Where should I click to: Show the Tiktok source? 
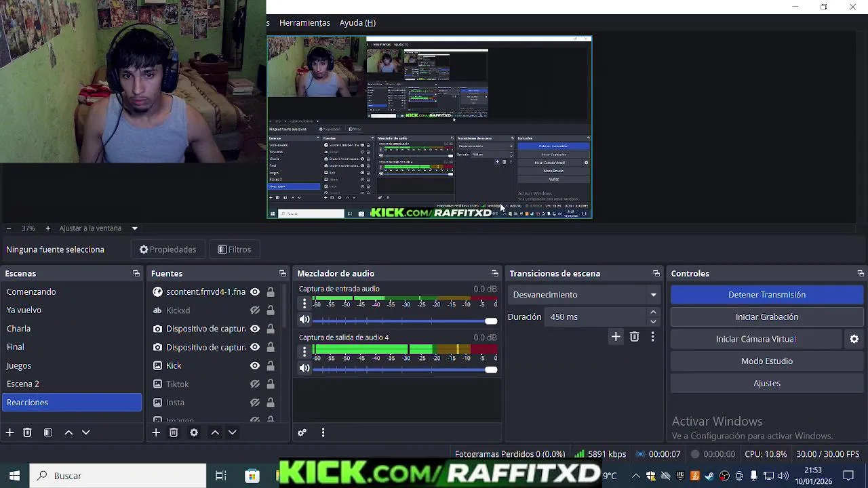pyautogui.click(x=255, y=384)
